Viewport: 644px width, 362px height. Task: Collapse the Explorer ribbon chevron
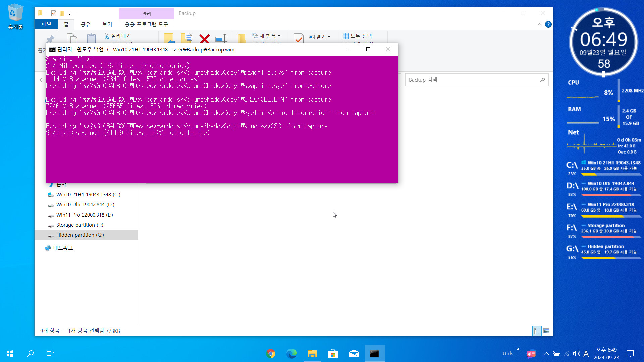click(539, 24)
